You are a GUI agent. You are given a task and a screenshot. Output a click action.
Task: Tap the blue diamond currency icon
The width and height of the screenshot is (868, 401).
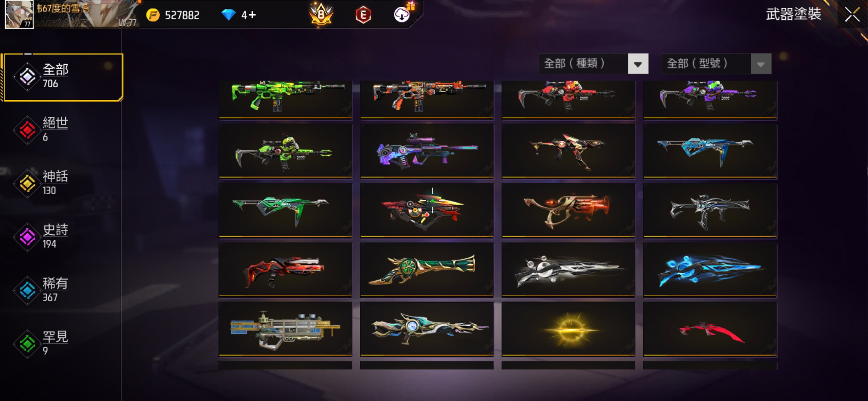pos(228,15)
